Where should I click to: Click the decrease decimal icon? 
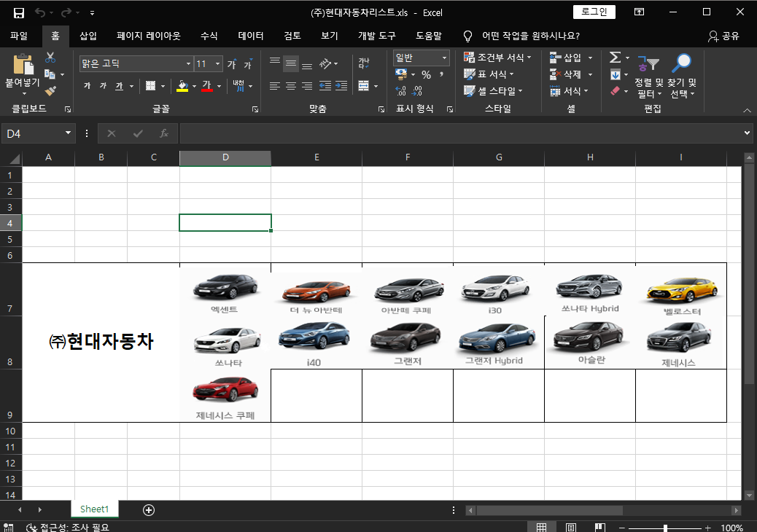pos(417,90)
